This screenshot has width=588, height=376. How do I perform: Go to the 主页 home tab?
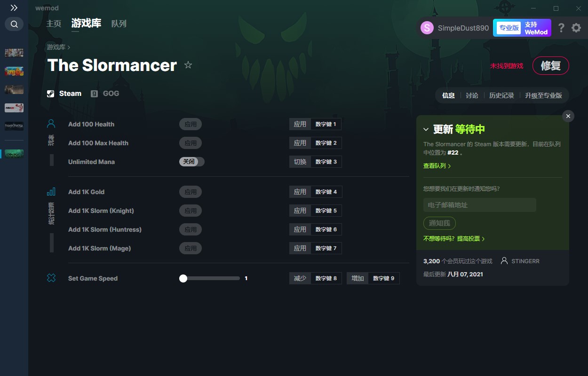(54, 23)
